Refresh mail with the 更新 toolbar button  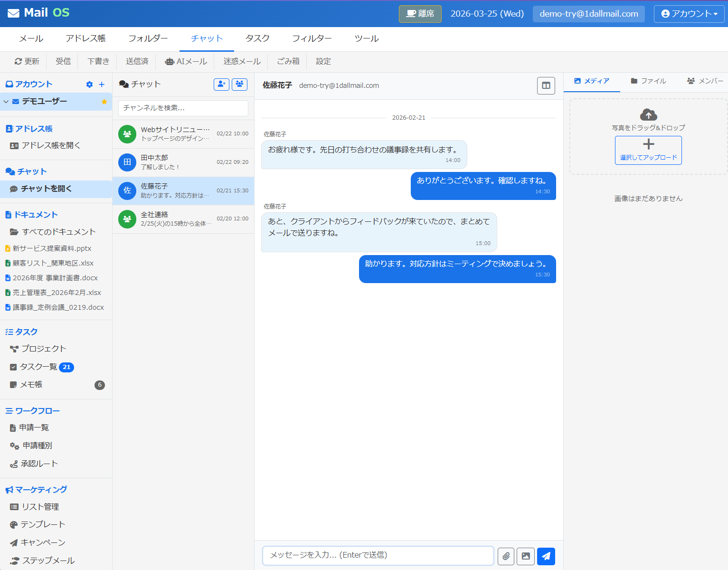[x=27, y=61]
